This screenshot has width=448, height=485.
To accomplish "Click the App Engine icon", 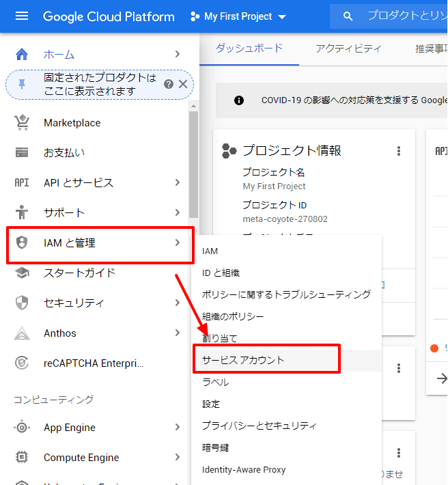I will tap(22, 428).
